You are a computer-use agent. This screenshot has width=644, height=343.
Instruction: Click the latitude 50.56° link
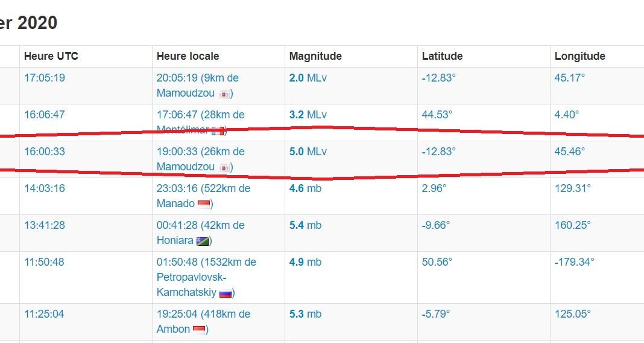[x=437, y=261]
